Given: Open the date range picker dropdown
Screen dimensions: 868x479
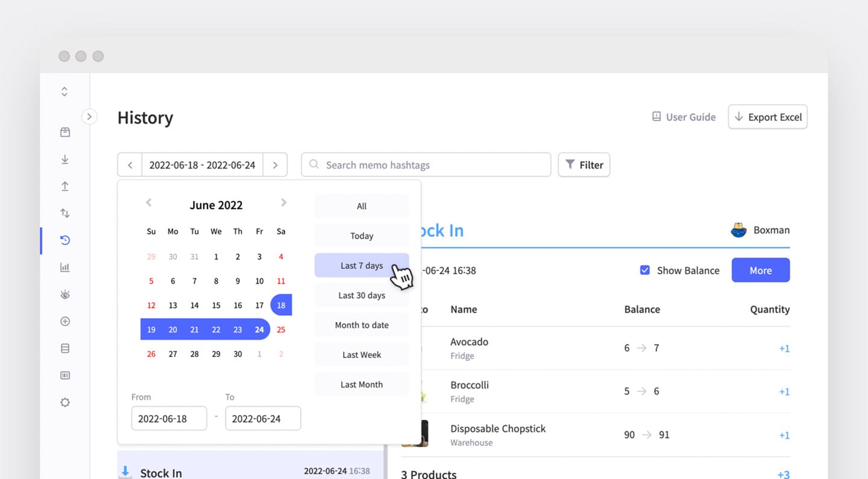Looking at the screenshot, I should [202, 164].
